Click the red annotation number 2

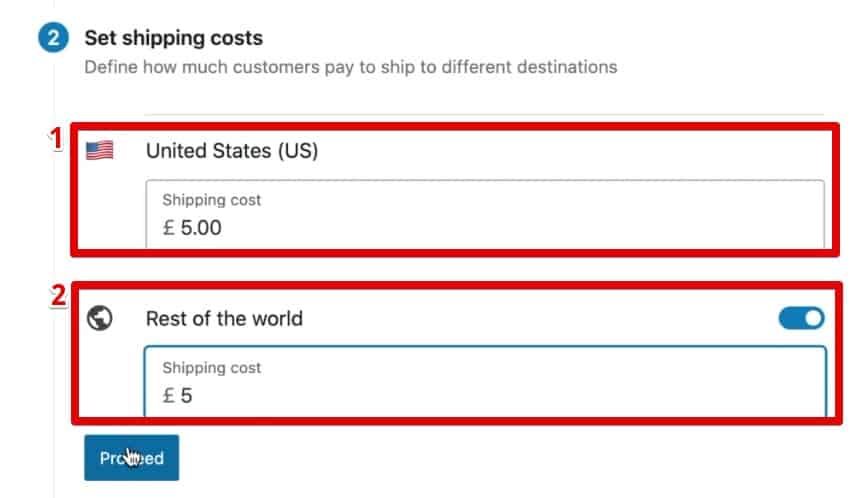[58, 296]
